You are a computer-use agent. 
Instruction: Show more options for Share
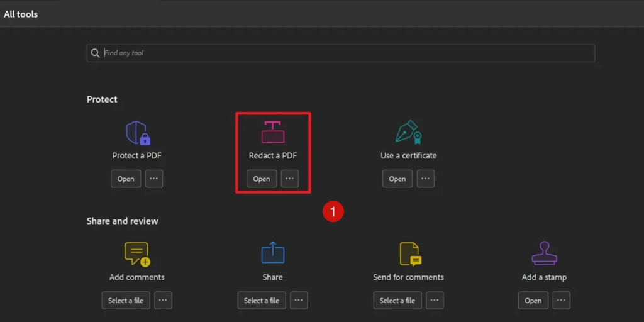click(299, 300)
